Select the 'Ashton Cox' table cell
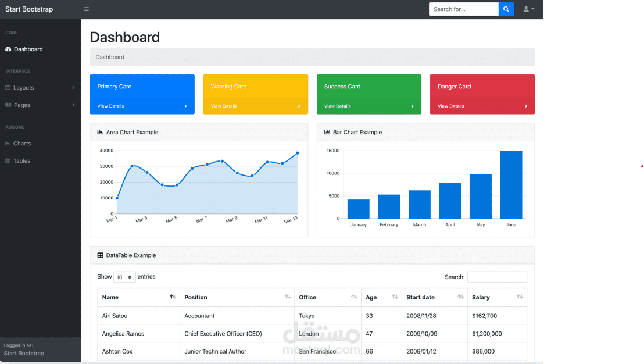 (139, 351)
